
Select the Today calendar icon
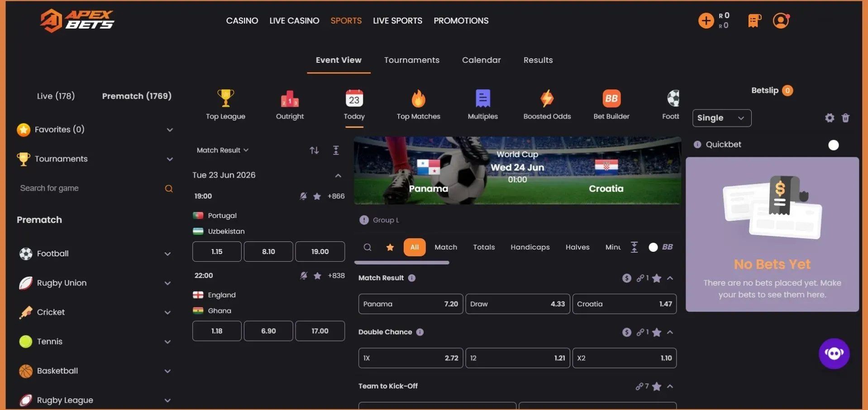pos(354,98)
